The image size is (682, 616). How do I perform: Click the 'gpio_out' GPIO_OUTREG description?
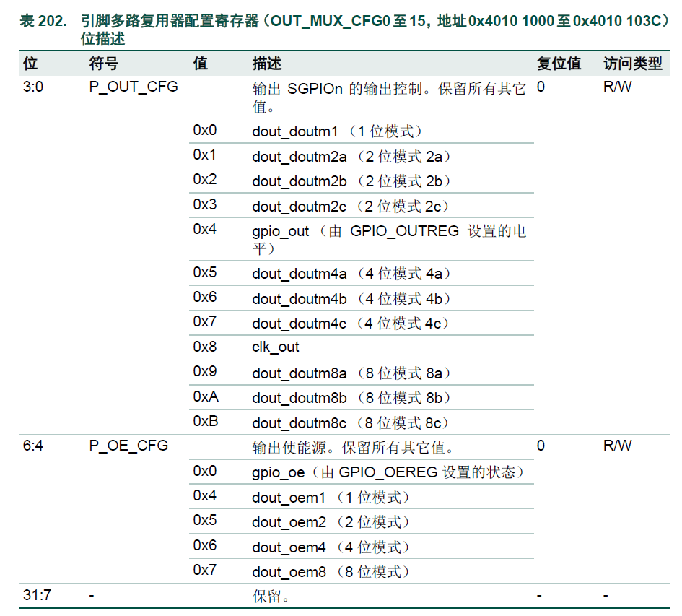(x=389, y=240)
